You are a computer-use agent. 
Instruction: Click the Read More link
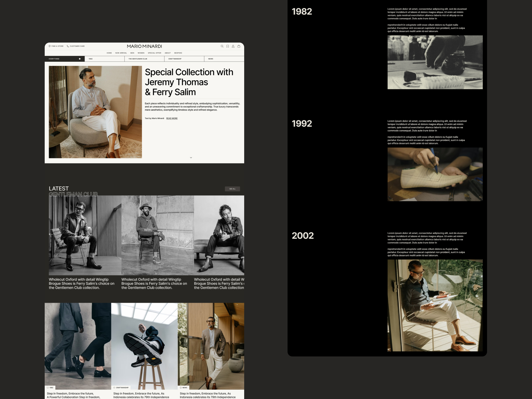tap(172, 118)
